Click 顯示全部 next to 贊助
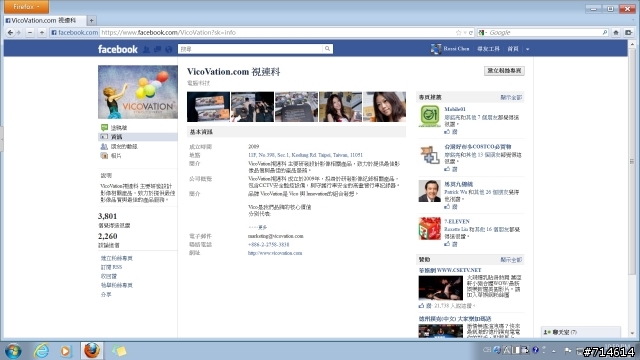This screenshot has width=640, height=360. 511,260
